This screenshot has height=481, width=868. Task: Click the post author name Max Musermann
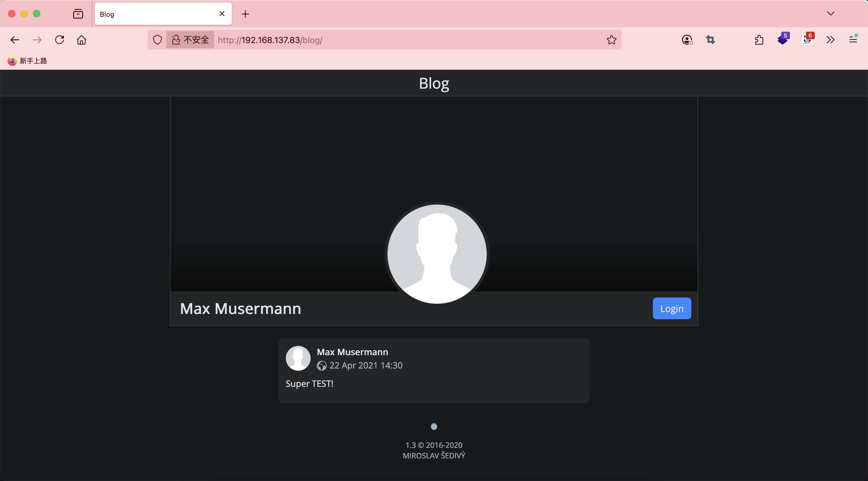[x=352, y=352]
